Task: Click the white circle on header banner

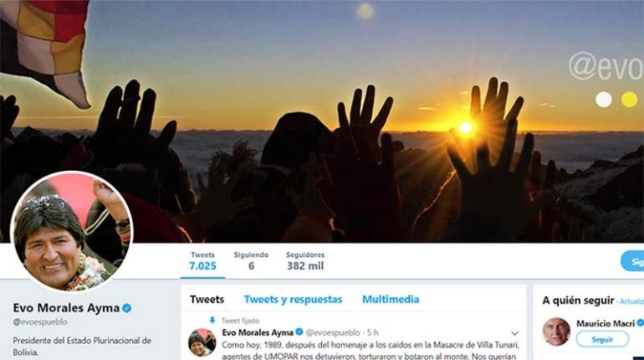Action: point(604,100)
